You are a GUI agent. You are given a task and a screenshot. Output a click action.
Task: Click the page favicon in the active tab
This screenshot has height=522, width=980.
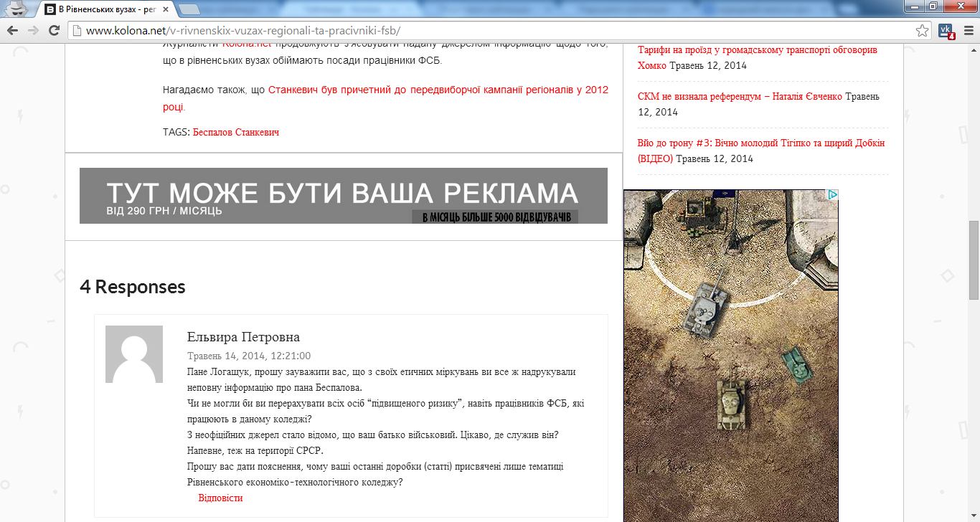tap(50, 10)
